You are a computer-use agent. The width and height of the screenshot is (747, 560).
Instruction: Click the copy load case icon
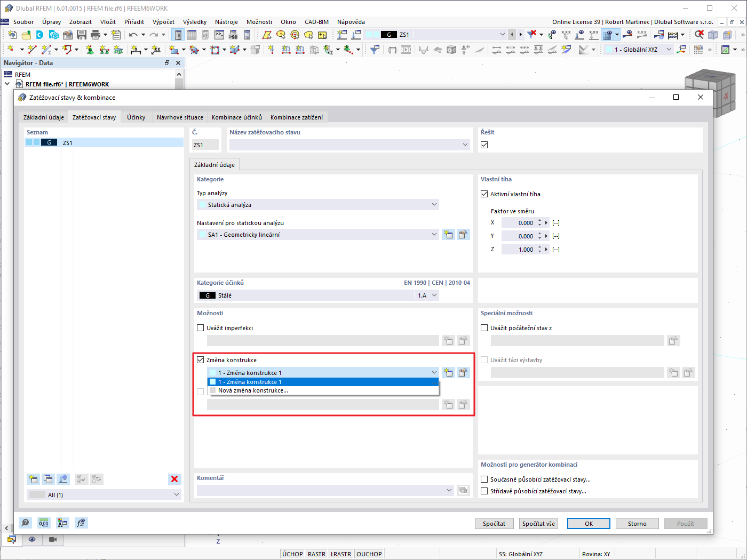[x=48, y=479]
